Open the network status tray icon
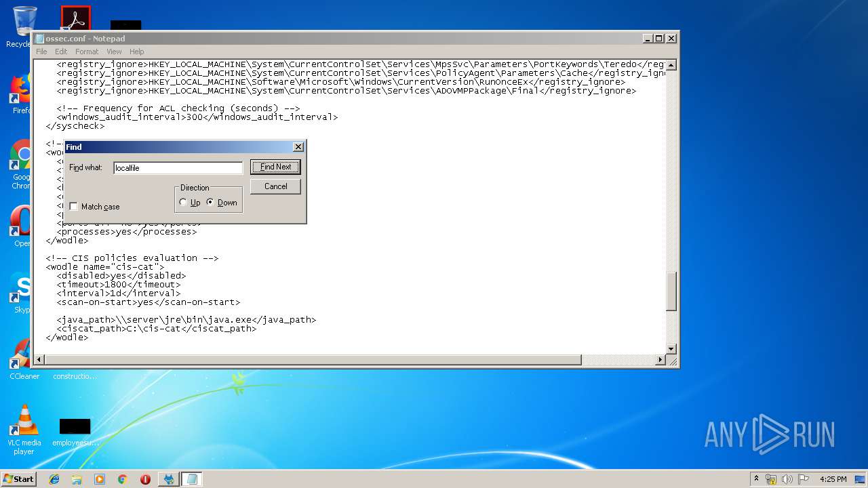 [771, 479]
